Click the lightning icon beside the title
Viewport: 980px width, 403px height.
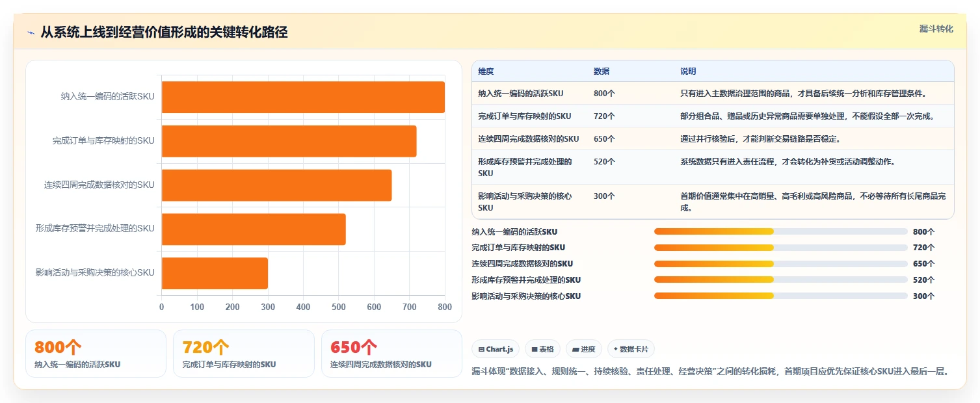31,32
